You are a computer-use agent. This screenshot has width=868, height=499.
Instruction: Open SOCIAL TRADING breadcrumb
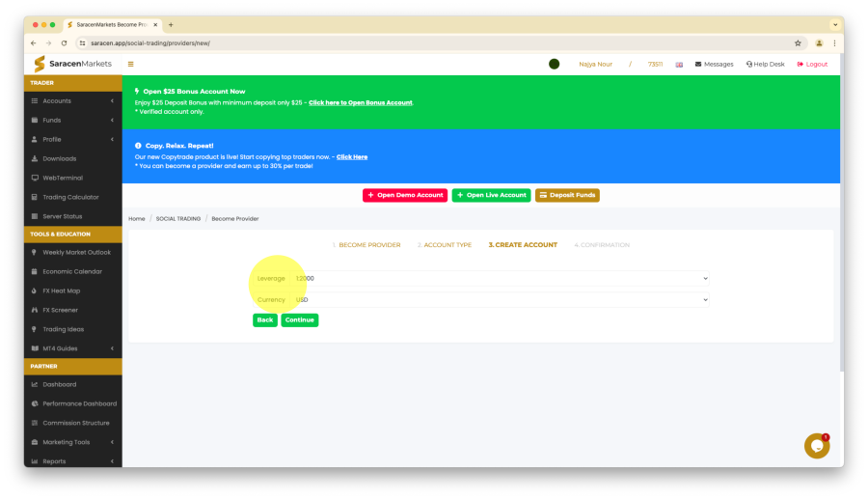[x=178, y=219]
